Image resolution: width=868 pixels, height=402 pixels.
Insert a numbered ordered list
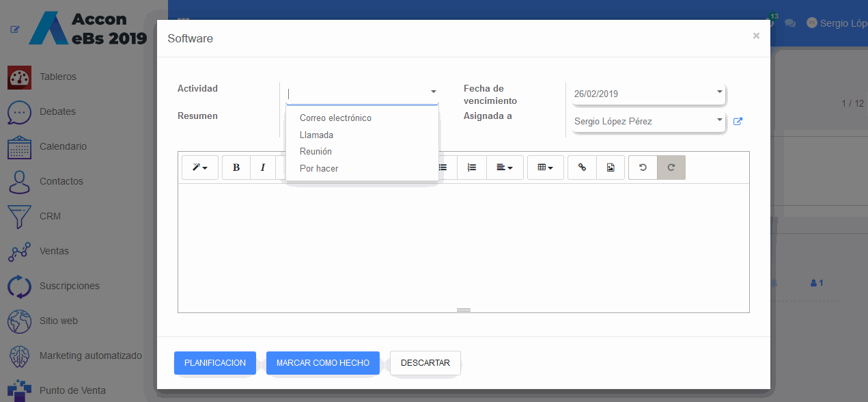pos(472,167)
